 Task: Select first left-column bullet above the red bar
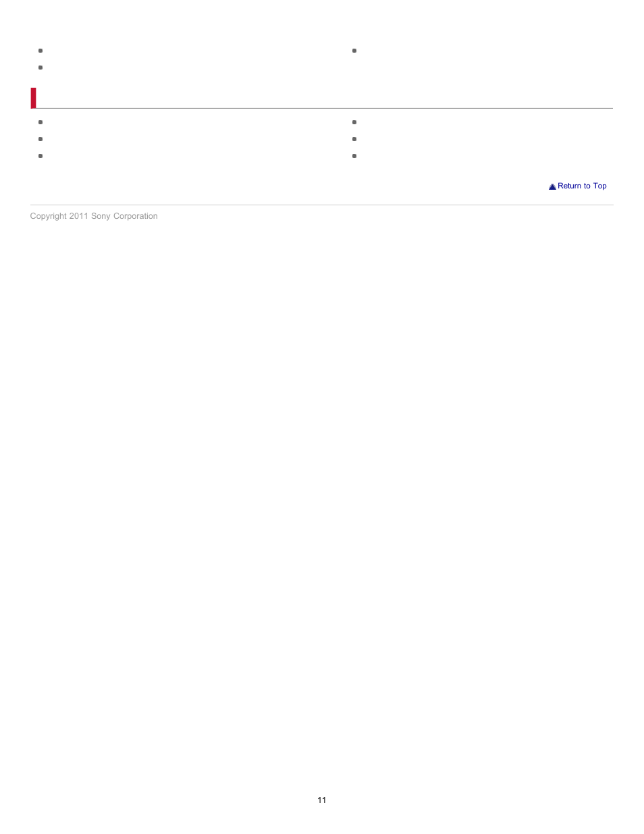coord(41,51)
